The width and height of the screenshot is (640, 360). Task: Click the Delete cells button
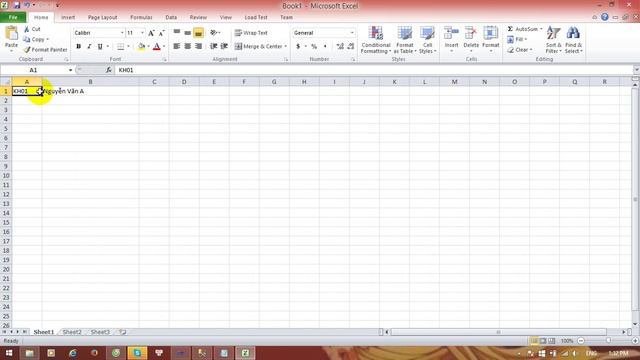click(471, 40)
